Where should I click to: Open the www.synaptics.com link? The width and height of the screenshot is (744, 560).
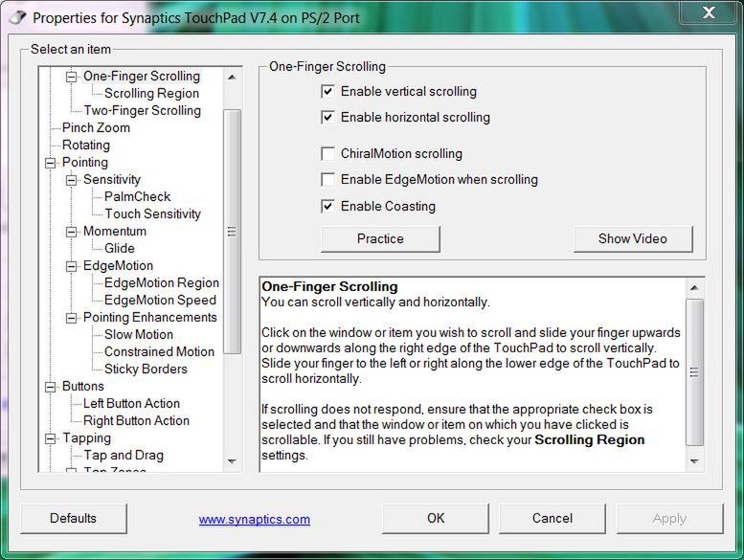pos(255,519)
